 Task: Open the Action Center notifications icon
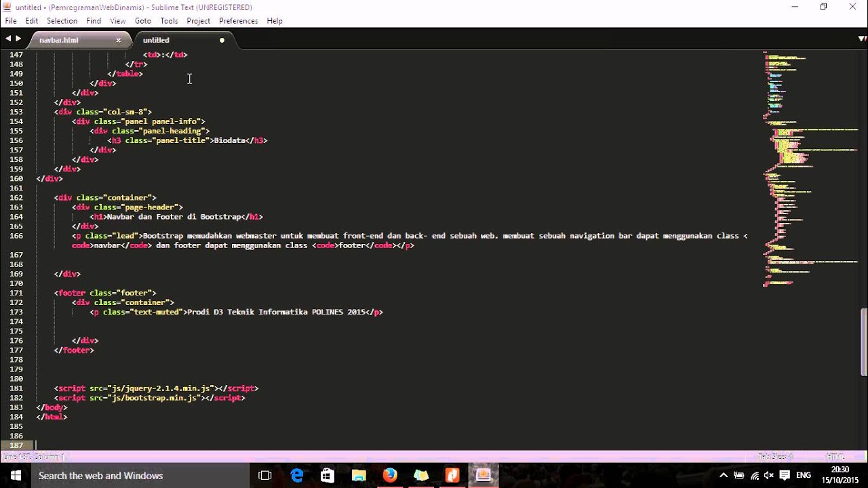click(785, 476)
